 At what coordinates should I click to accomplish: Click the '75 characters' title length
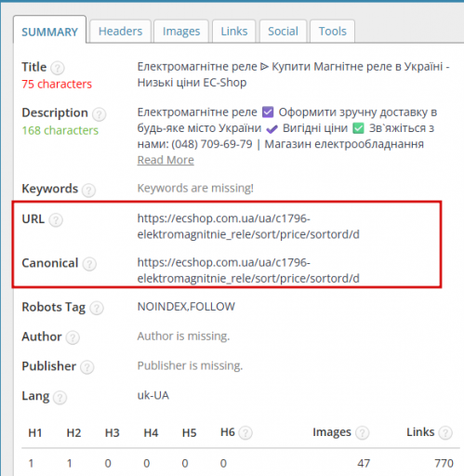tap(57, 84)
